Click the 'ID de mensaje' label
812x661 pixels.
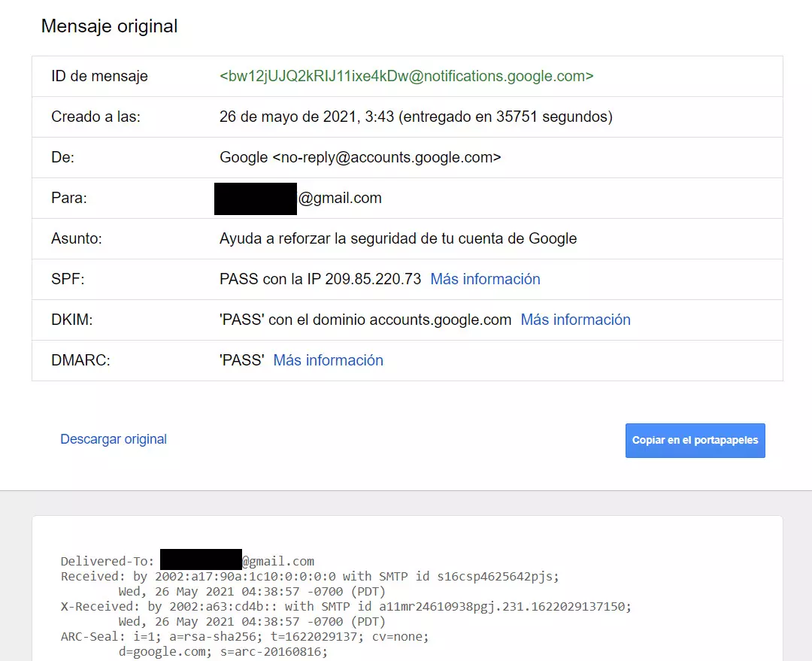(x=99, y=76)
